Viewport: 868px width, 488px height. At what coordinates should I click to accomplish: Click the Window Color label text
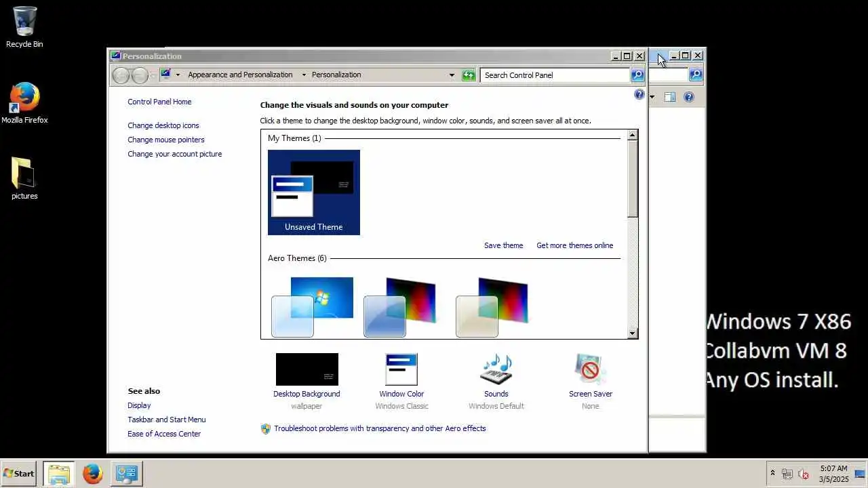click(401, 394)
